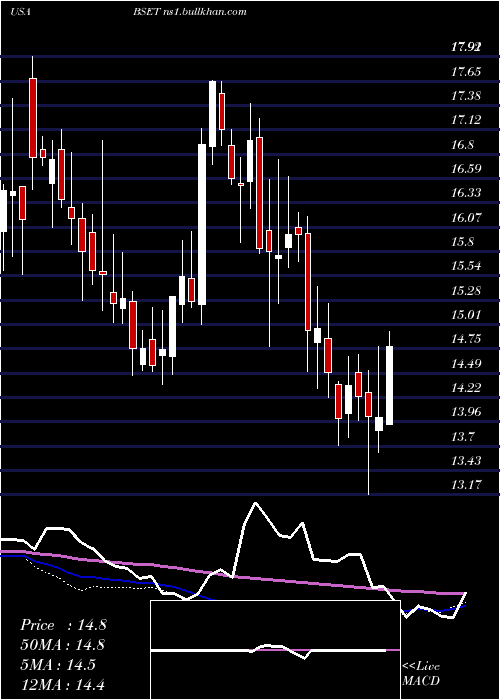Click the 17.38 price axis label
This screenshot has width=500, height=700.
466,96
